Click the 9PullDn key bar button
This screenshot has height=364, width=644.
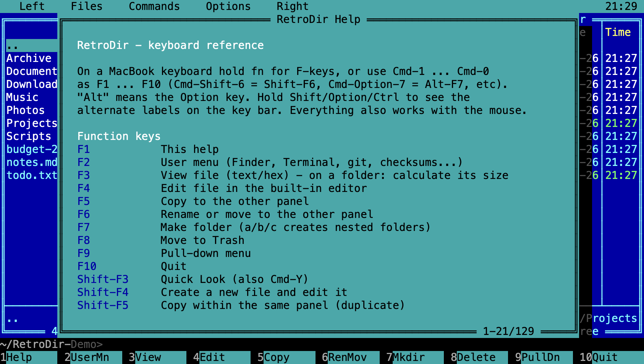click(x=544, y=357)
